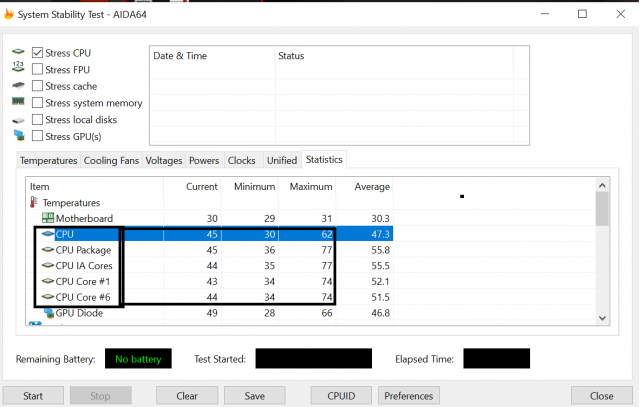Image resolution: width=640 pixels, height=407 pixels.
Task: Select the GPU Diode row
Action: (x=210, y=313)
